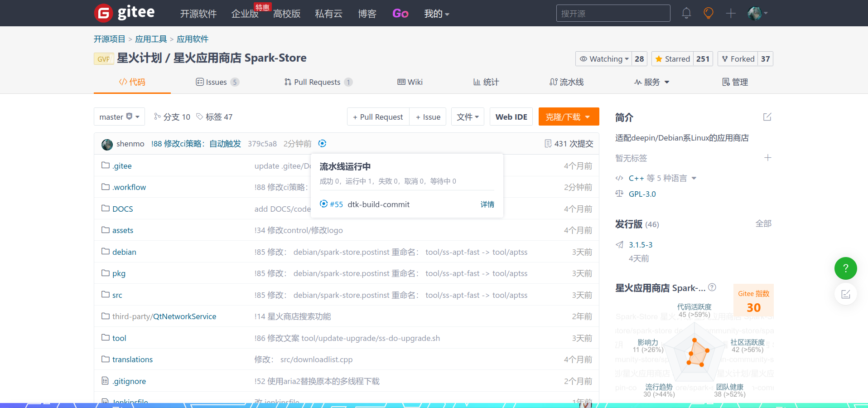The image size is (868, 408).
Task: Open 详情 of dtk-build-commit pipeline
Action: [487, 204]
